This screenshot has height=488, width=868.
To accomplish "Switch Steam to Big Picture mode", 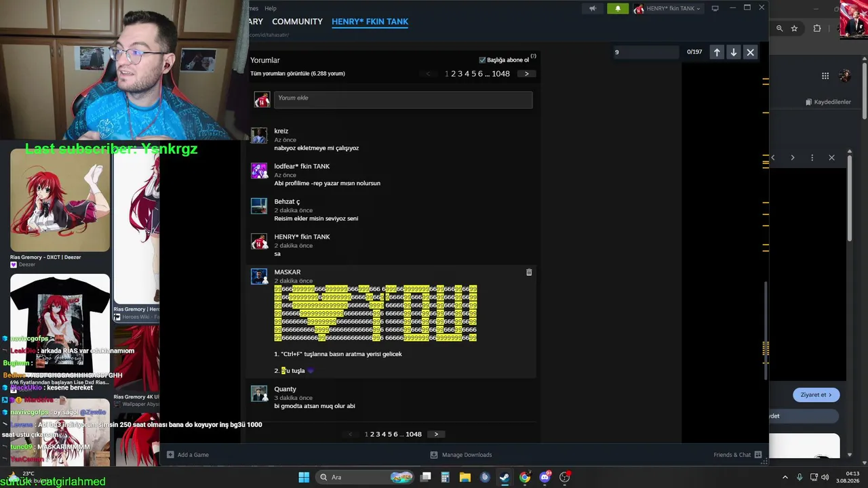I will pyautogui.click(x=715, y=8).
